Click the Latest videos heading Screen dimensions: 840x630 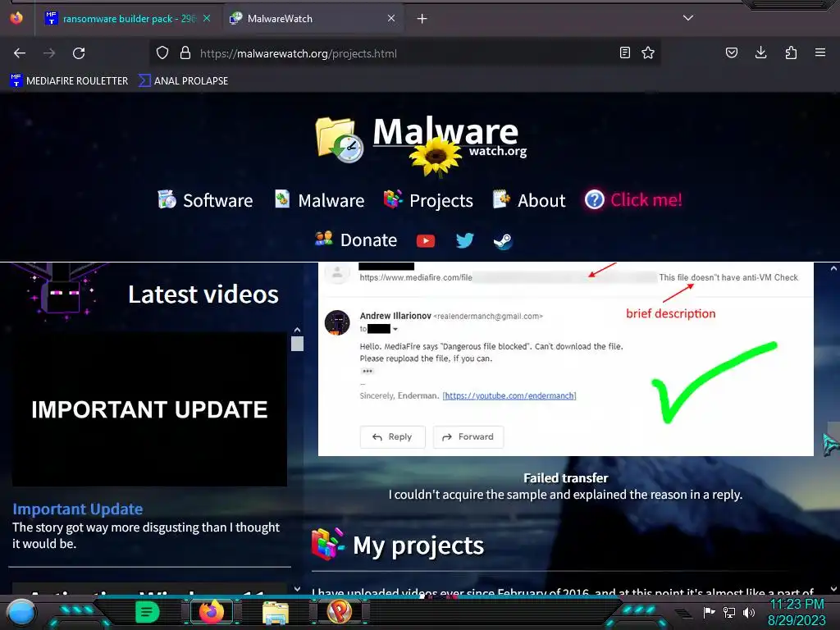tap(203, 294)
